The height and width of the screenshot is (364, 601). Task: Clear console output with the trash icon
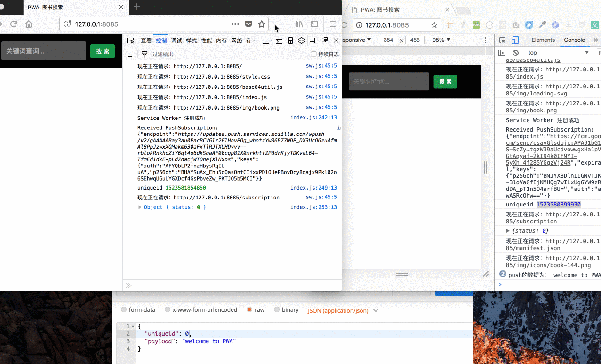[x=130, y=55]
